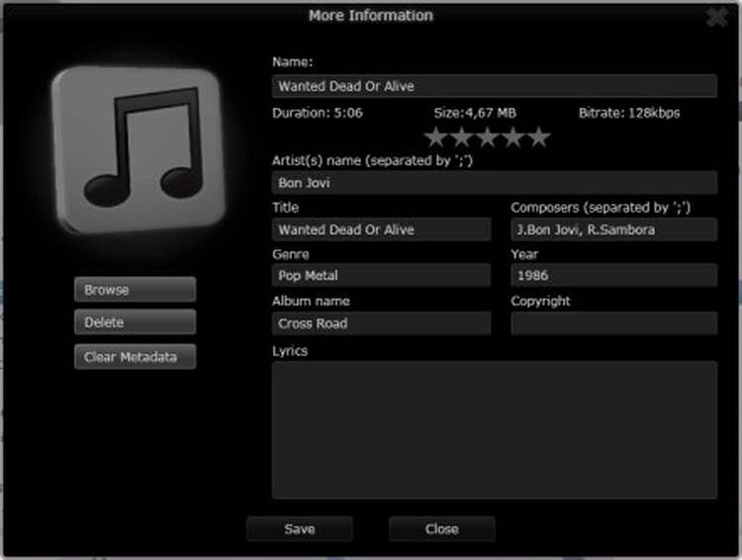Click the Browse button for album art
Viewport: 742px width, 560px height.
[135, 289]
